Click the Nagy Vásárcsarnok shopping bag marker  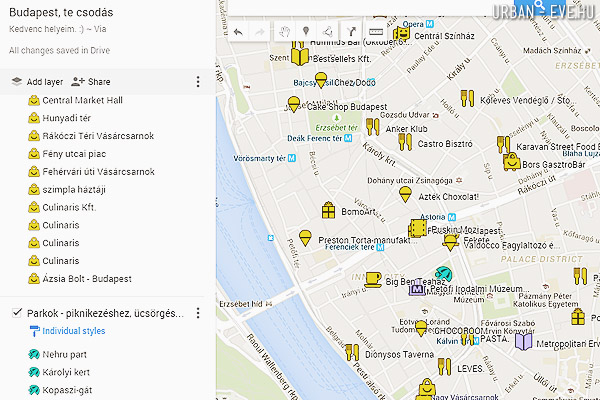pos(427,388)
